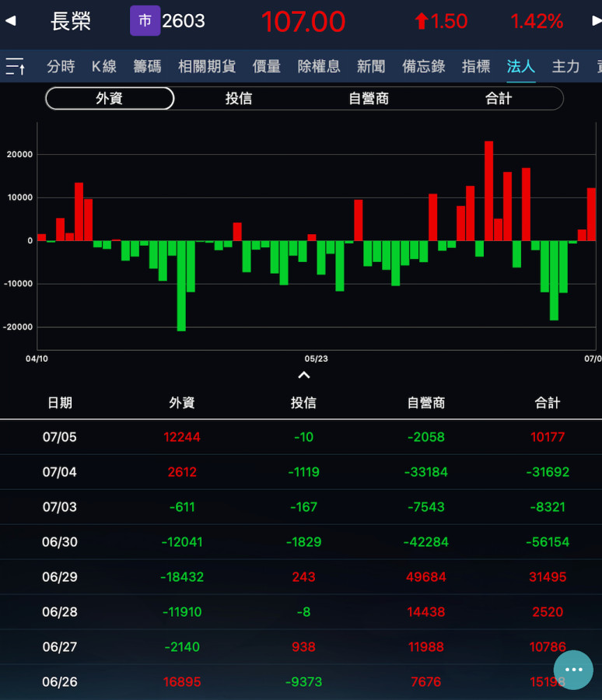Open the floating more options bubble
602x700 pixels.
click(x=573, y=670)
